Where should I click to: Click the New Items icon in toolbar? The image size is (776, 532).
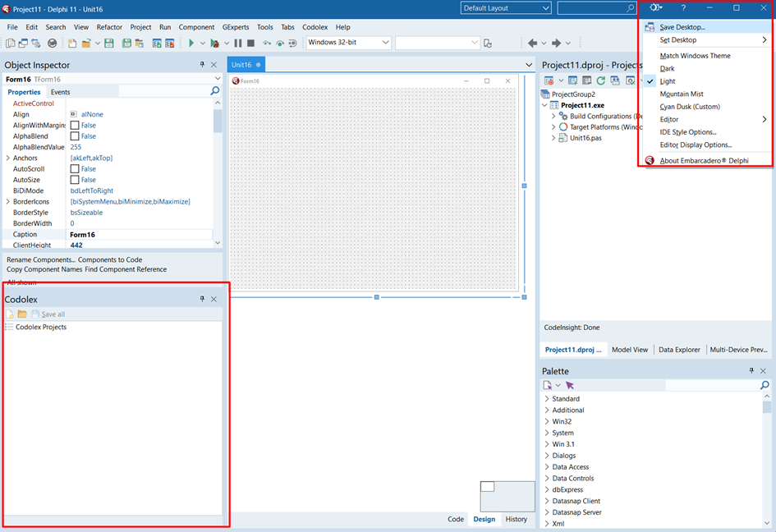(72, 43)
